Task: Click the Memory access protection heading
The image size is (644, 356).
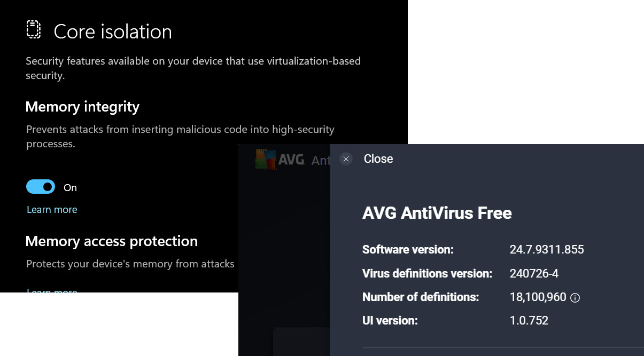Action: pyautogui.click(x=111, y=241)
